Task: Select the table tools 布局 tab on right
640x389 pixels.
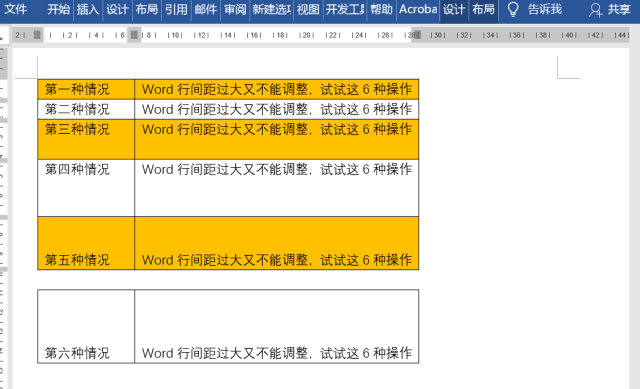Action: click(483, 9)
